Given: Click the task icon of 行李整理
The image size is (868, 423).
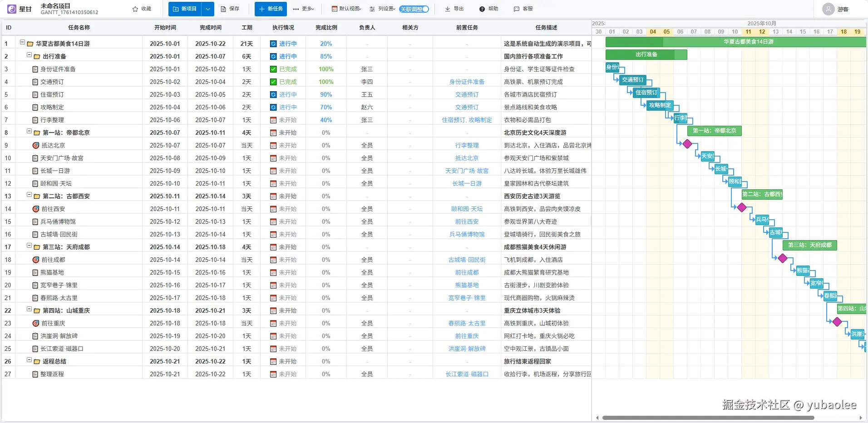Looking at the screenshot, I should (x=35, y=120).
